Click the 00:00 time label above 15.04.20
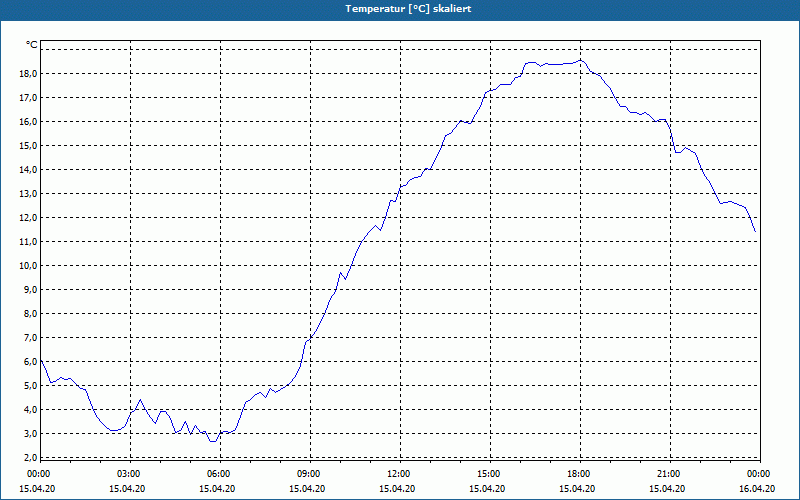Viewport: 800px width, 500px height. [37, 474]
